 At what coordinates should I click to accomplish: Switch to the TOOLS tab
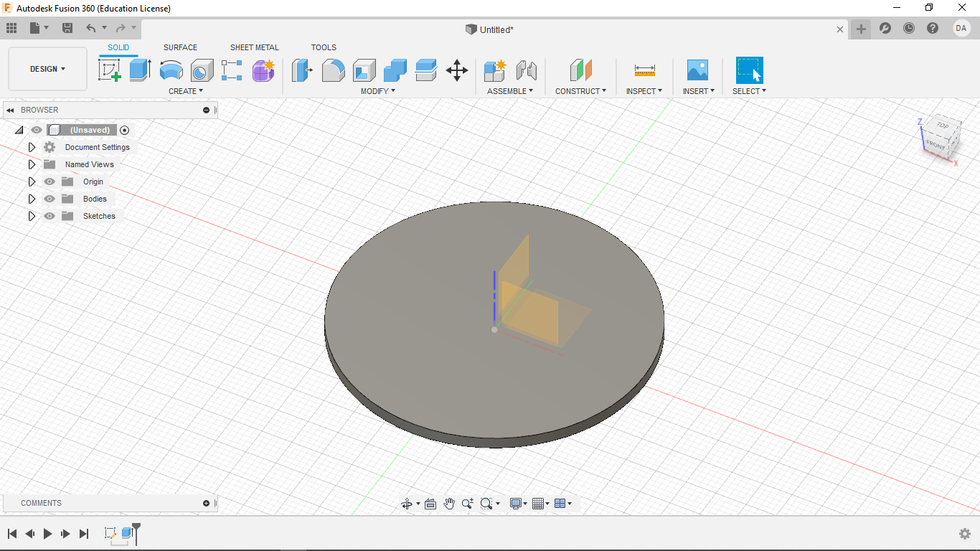coord(324,47)
